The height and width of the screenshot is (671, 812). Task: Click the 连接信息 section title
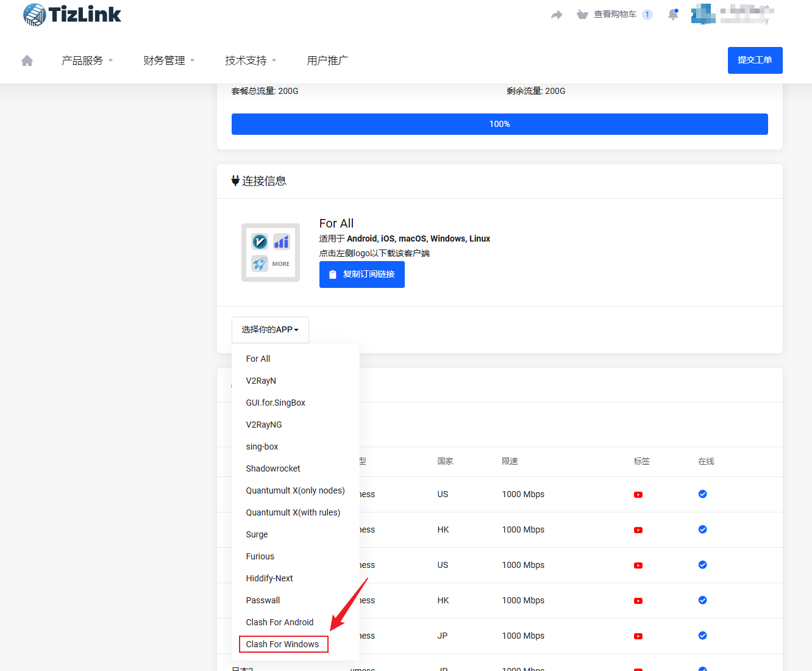[x=264, y=181]
